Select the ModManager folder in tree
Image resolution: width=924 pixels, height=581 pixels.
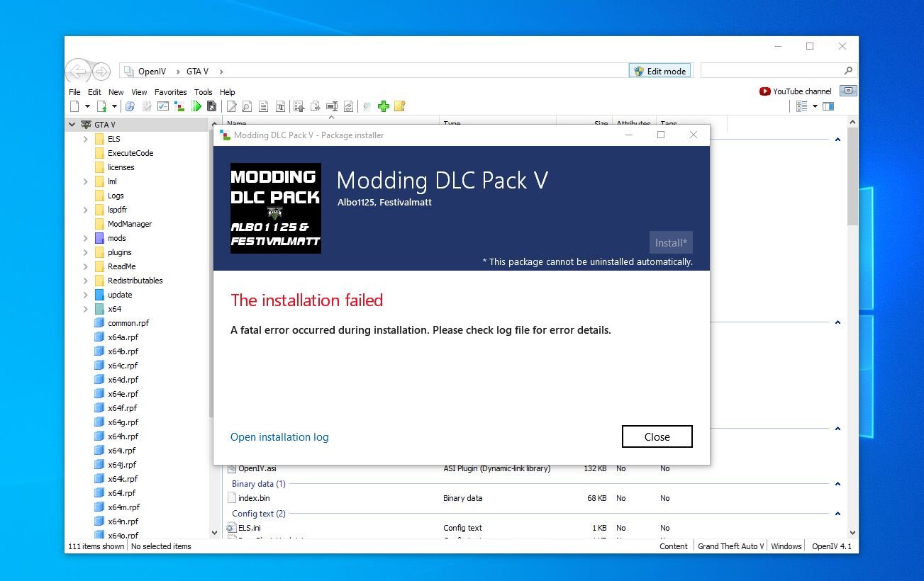coord(130,224)
